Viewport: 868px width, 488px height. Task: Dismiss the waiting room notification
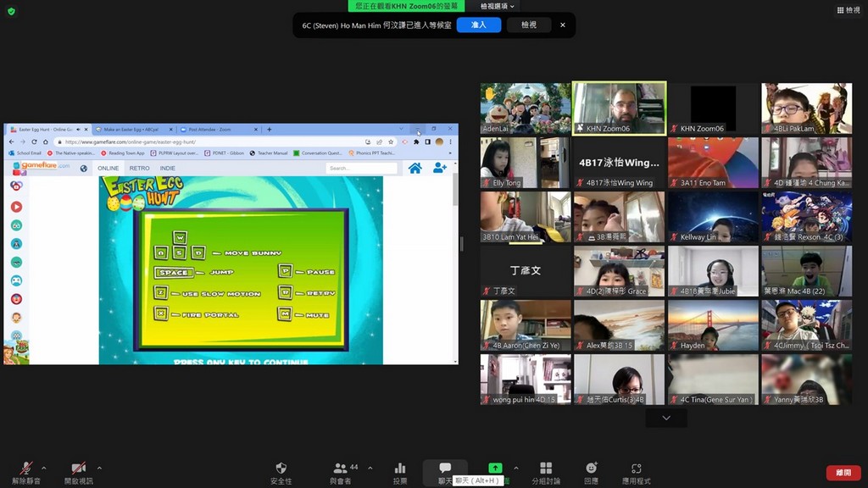coord(563,25)
